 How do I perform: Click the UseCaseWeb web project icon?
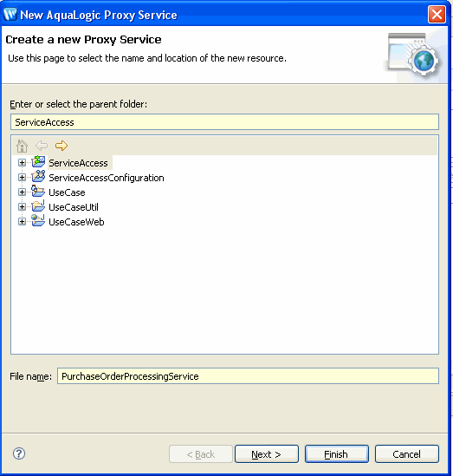pos(38,221)
